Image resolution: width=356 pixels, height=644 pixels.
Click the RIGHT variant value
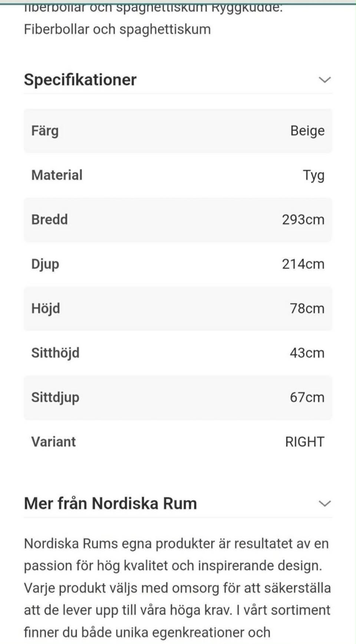(304, 442)
